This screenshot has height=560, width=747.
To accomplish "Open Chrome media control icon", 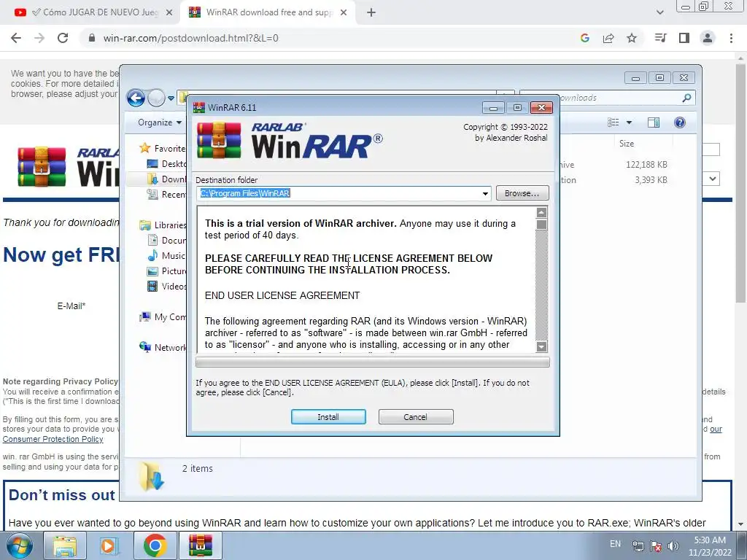I will 660,38.
